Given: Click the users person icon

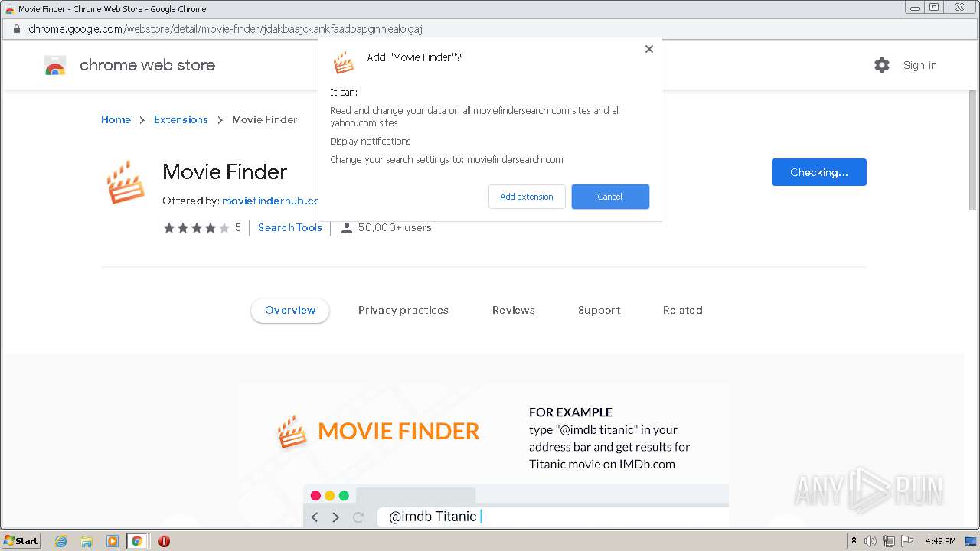Looking at the screenshot, I should click(x=346, y=228).
